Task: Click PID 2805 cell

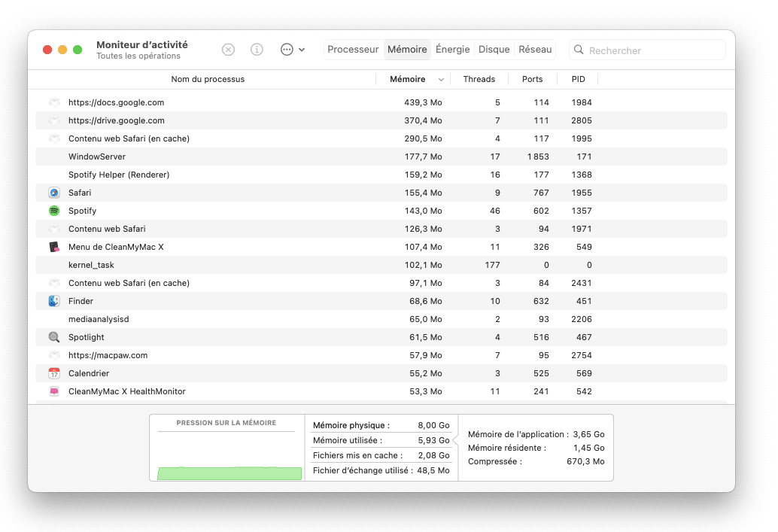Action: [582, 120]
